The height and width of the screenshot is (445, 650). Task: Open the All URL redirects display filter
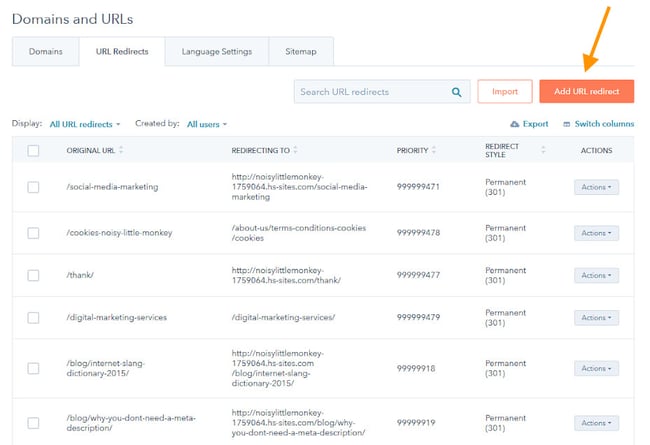[85, 124]
